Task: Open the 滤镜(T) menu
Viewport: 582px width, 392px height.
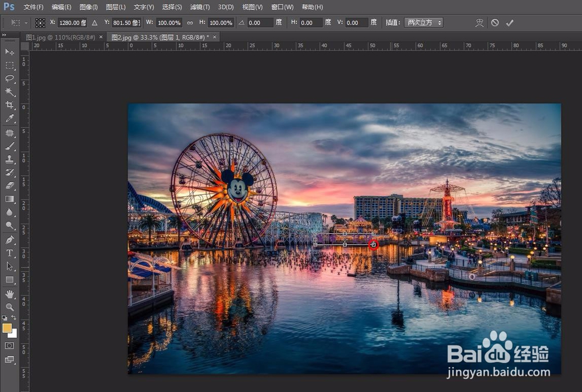Action: click(x=200, y=7)
